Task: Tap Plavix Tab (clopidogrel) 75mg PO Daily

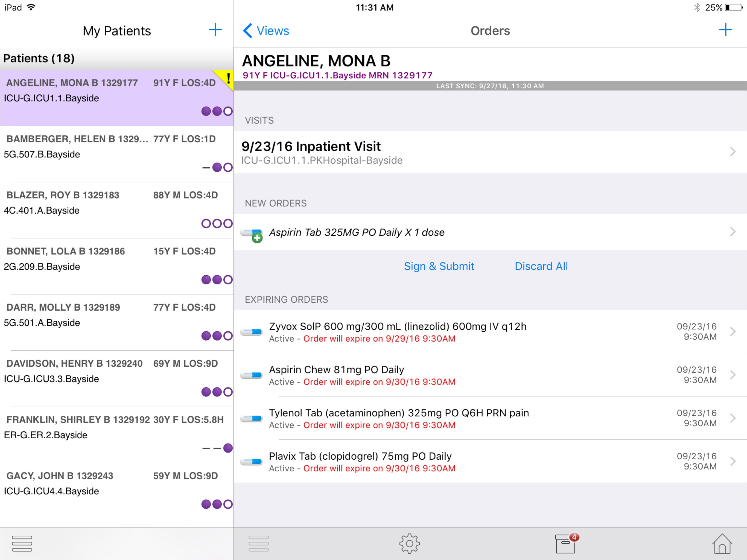Action: tap(360, 456)
